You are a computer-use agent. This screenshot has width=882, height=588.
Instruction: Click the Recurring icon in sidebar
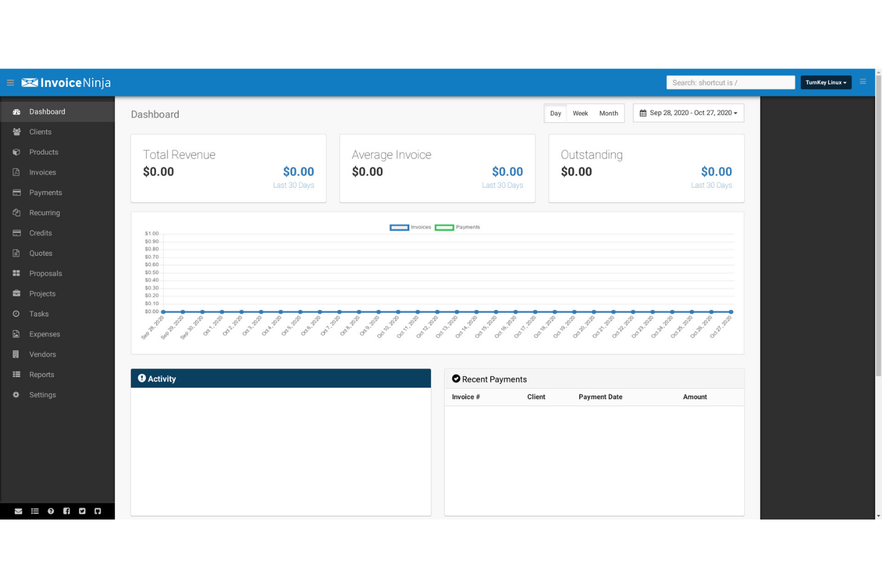pyautogui.click(x=17, y=213)
